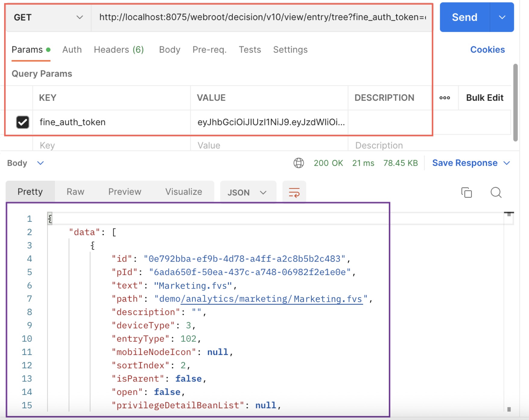Open the Tests tab
The height and width of the screenshot is (420, 529).
[250, 50]
